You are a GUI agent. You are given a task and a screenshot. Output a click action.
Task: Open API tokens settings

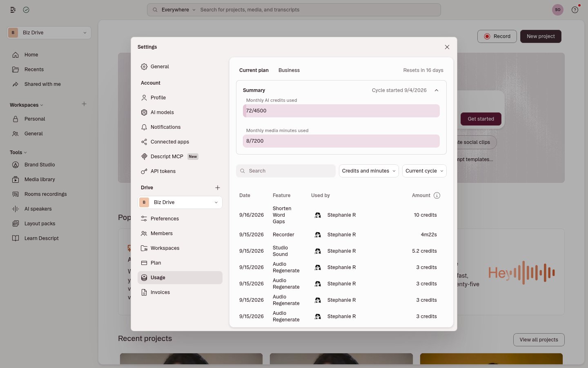tap(180, 171)
